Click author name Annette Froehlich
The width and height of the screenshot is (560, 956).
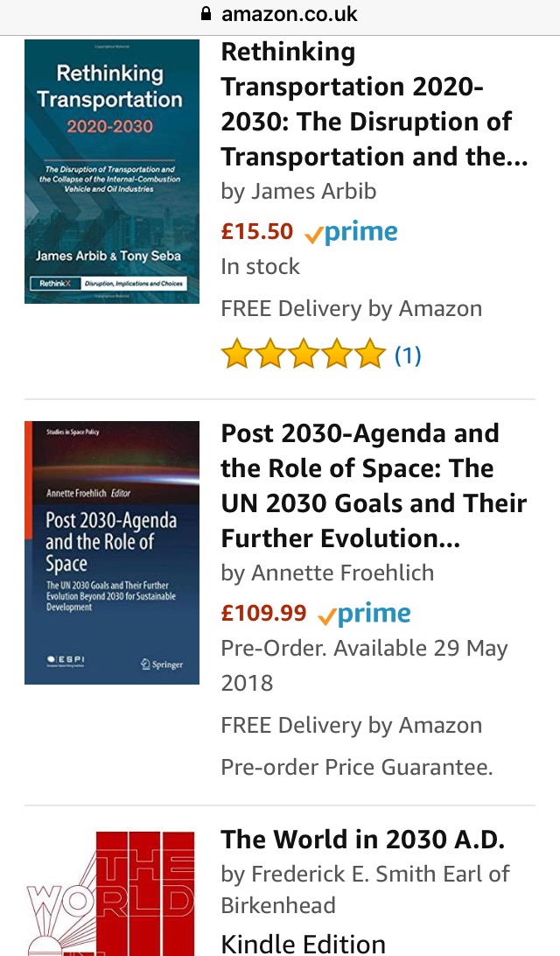(342, 573)
